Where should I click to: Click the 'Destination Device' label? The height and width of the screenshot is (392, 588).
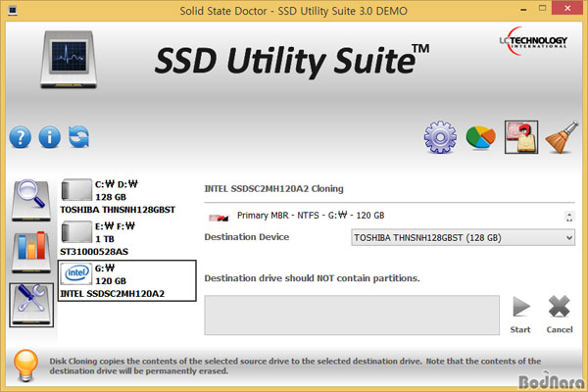[247, 237]
